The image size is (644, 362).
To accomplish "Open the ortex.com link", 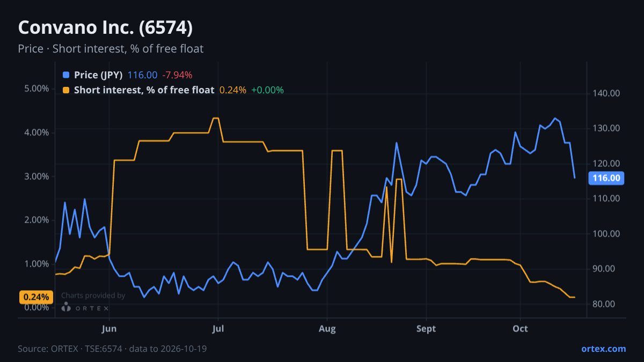I will point(603,349).
